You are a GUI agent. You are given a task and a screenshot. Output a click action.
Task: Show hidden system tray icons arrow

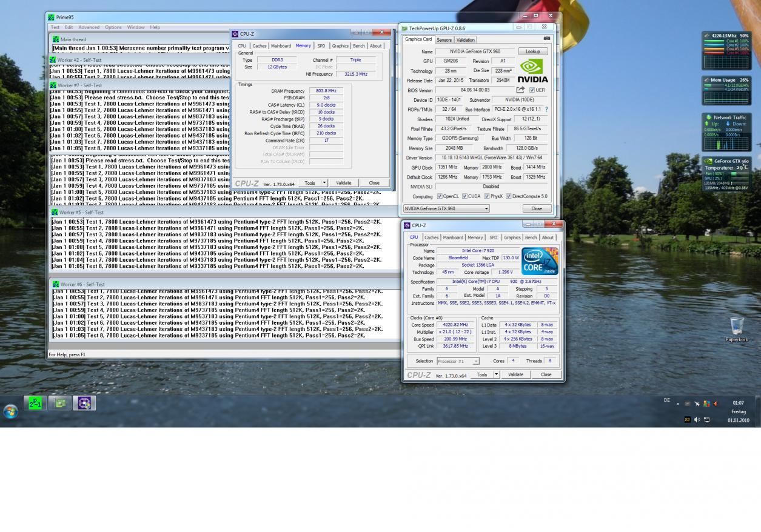pos(678,404)
